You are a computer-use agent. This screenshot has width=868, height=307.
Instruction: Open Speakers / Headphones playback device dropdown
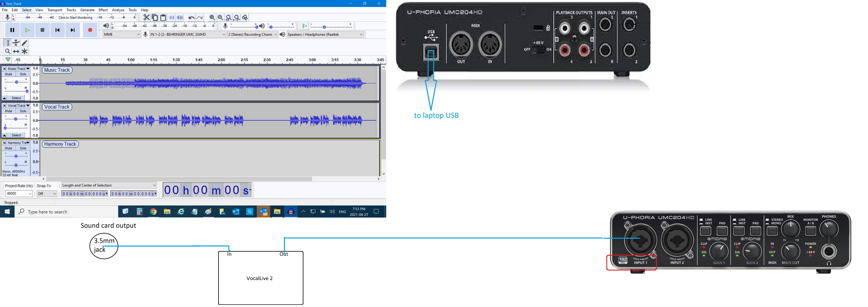pyautogui.click(x=325, y=34)
